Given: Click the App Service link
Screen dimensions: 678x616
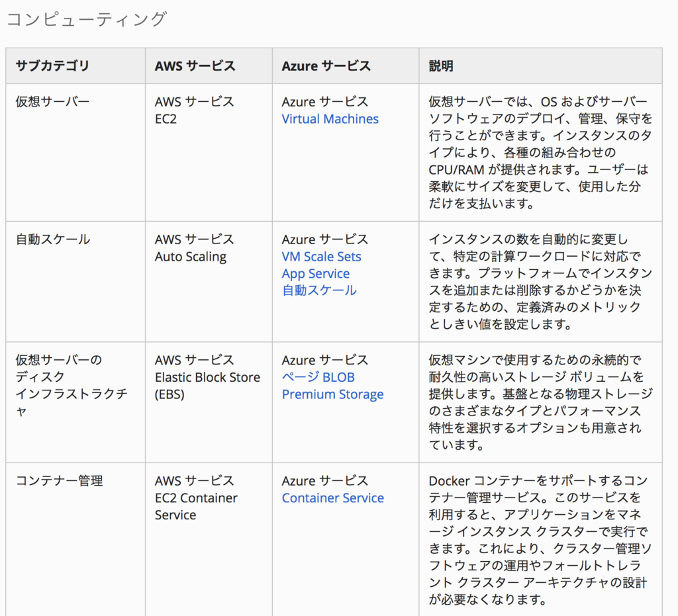Looking at the screenshot, I should pyautogui.click(x=315, y=274).
